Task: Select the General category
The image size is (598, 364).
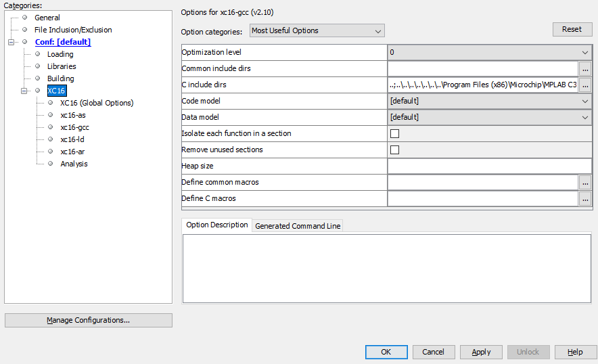Action: click(47, 18)
